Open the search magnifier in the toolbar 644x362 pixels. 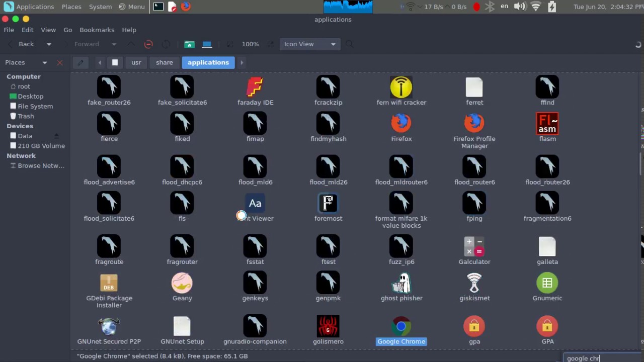349,44
